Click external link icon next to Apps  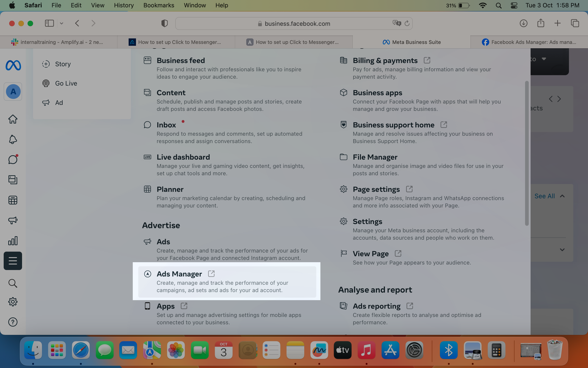click(x=184, y=306)
